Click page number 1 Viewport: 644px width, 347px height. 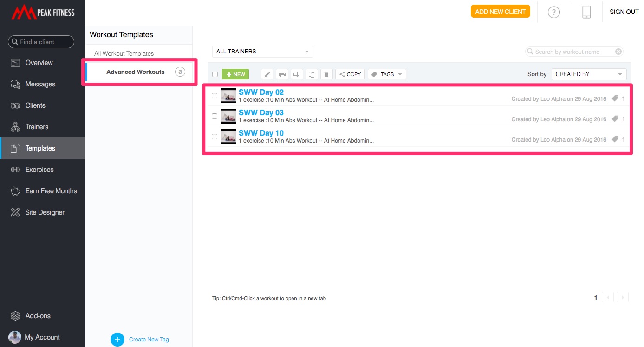click(596, 298)
